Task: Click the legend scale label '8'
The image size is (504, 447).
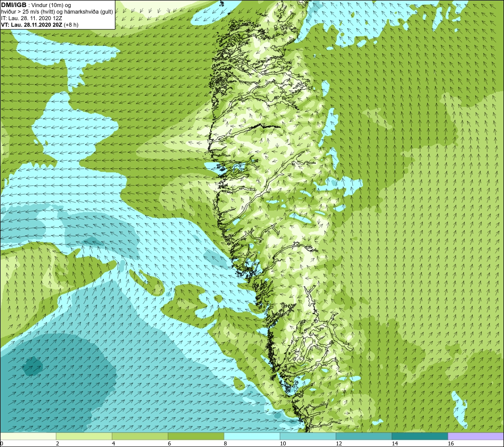Action: click(x=225, y=443)
